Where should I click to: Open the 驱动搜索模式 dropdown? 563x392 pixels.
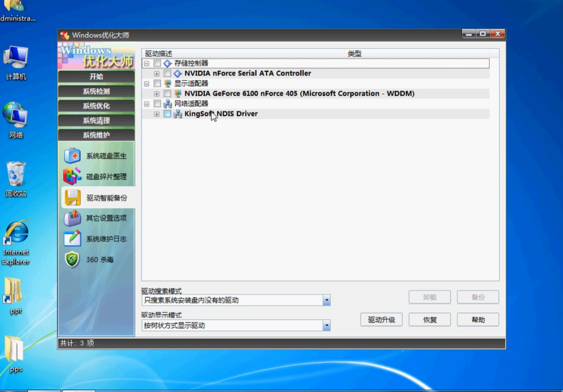click(x=326, y=300)
